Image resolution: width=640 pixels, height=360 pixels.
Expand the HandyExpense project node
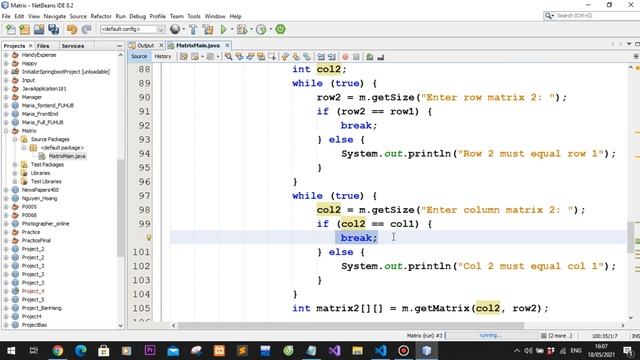(6, 55)
